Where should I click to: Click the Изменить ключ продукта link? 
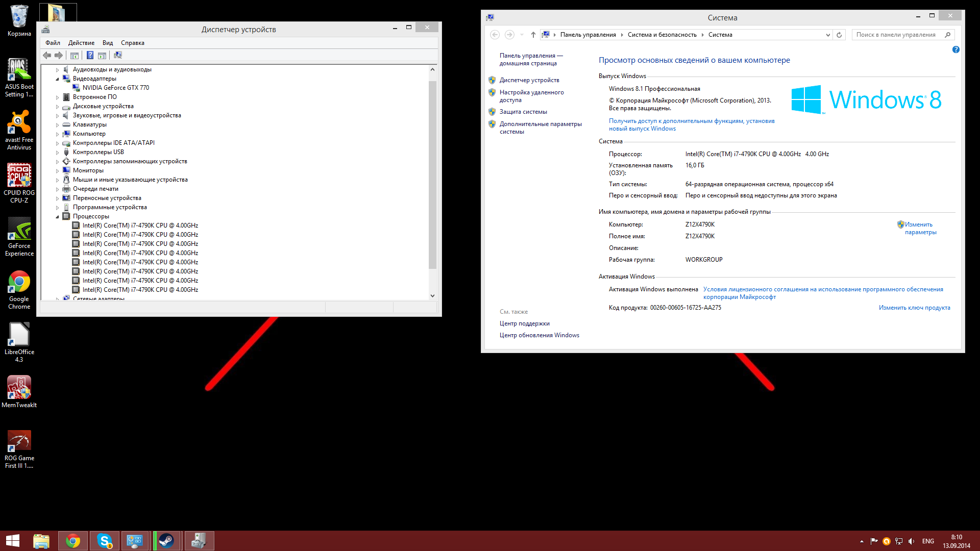914,308
